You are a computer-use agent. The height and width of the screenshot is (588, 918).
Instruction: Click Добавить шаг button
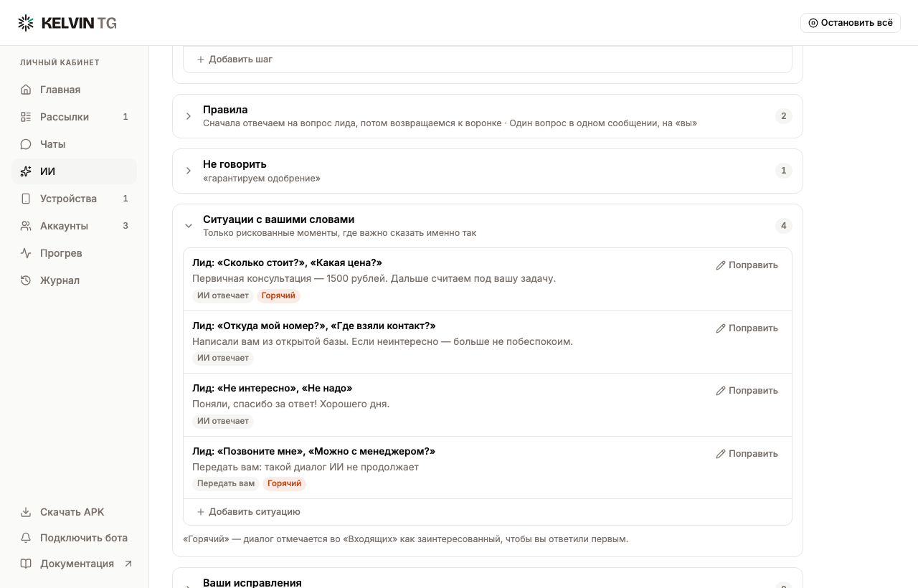(x=235, y=60)
